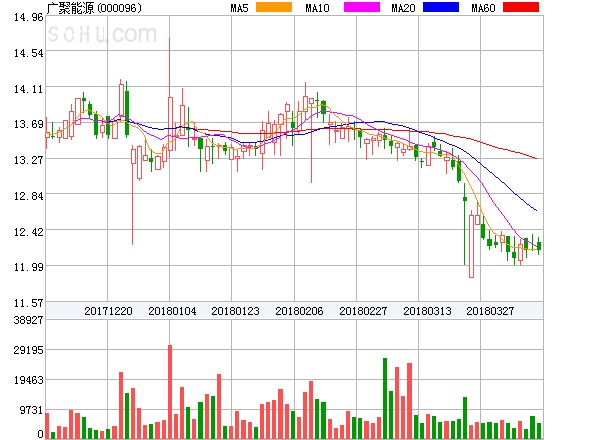Click the 12.84 price axis label
Viewport: 600px width, 440px height.
[x=29, y=196]
